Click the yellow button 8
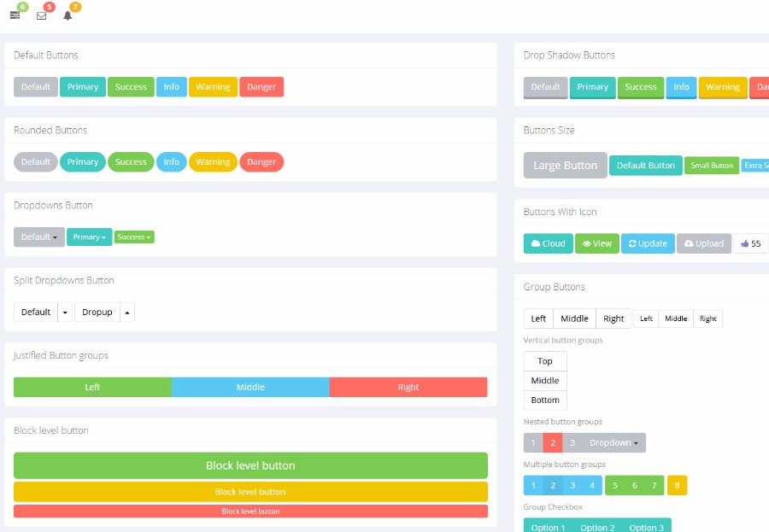 (x=677, y=485)
